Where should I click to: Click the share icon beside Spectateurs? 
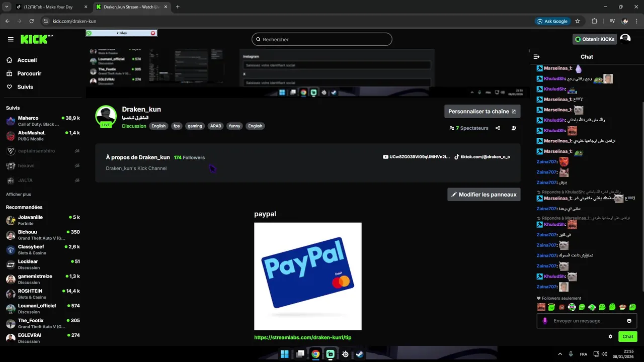point(498,128)
